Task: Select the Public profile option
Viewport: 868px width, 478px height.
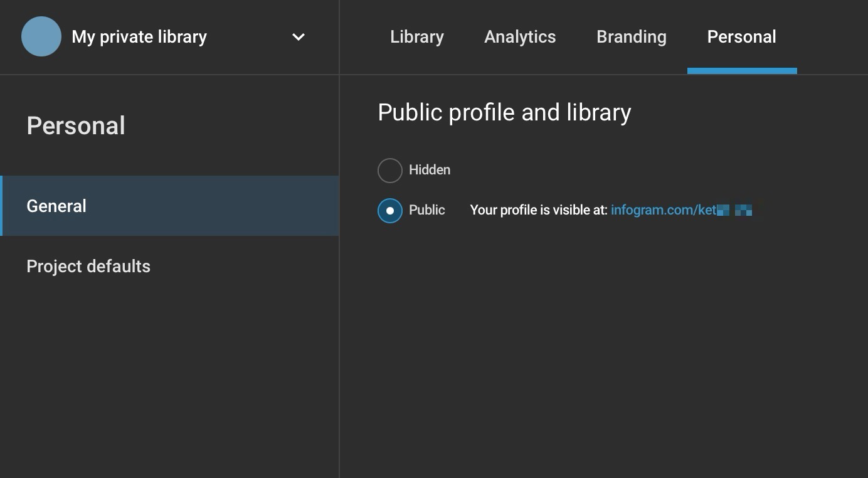Action: [389, 210]
